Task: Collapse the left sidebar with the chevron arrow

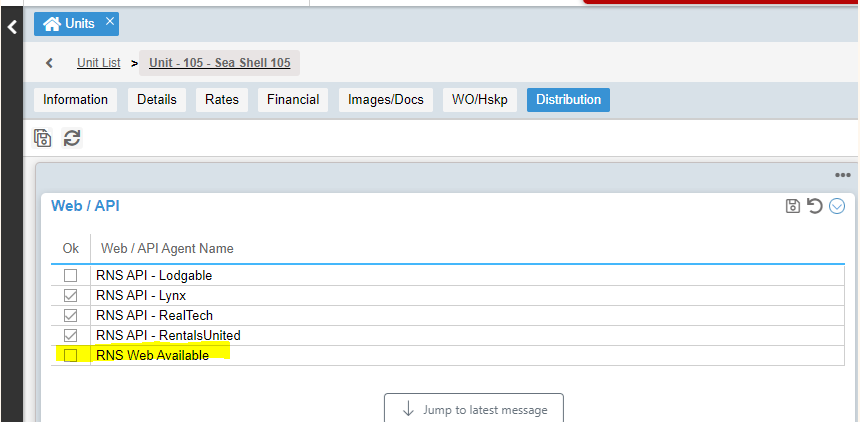Action: (x=12, y=26)
